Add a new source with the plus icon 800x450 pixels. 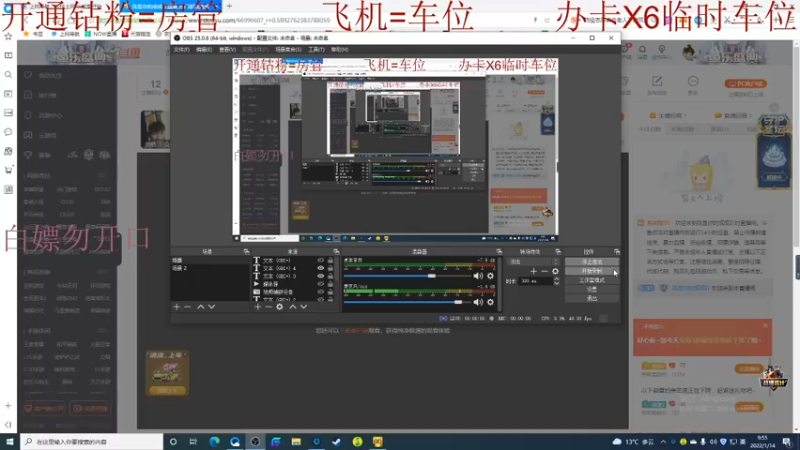pyautogui.click(x=258, y=307)
